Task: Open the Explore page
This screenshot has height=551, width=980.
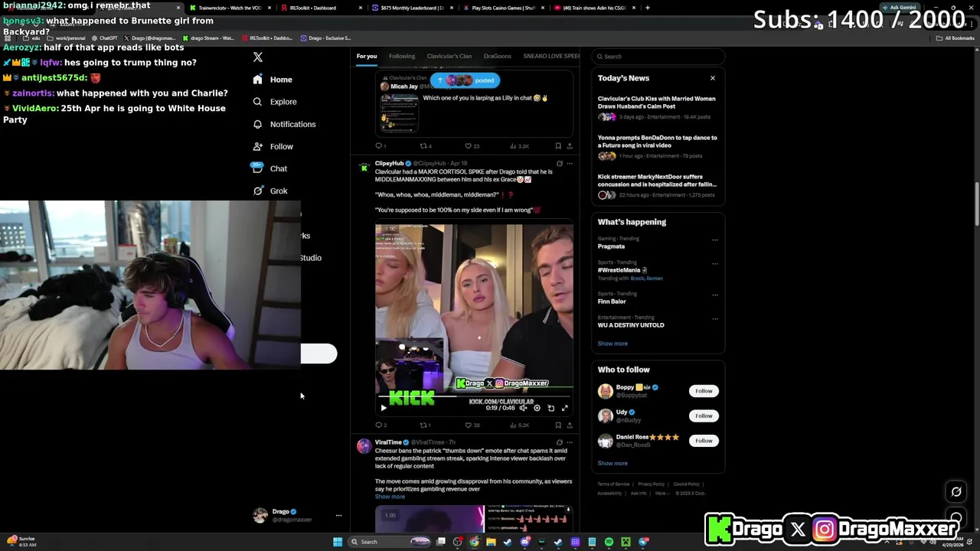Action: tap(275, 102)
